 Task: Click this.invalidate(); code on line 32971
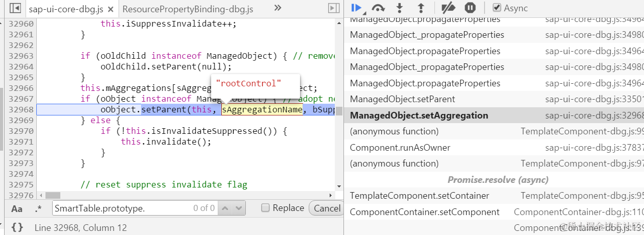166,142
